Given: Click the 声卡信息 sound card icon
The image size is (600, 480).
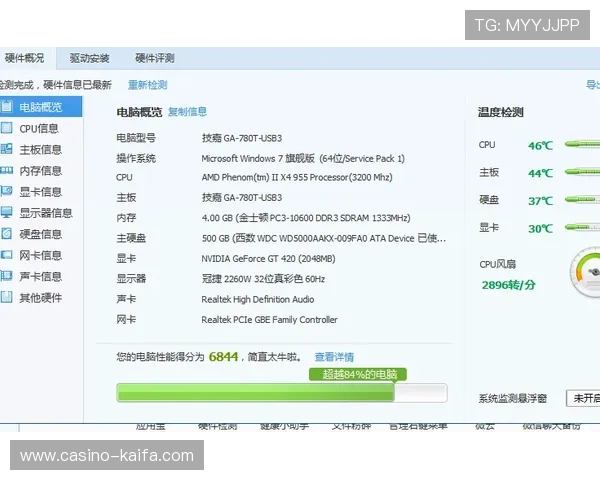Looking at the screenshot, I should click(7, 276).
